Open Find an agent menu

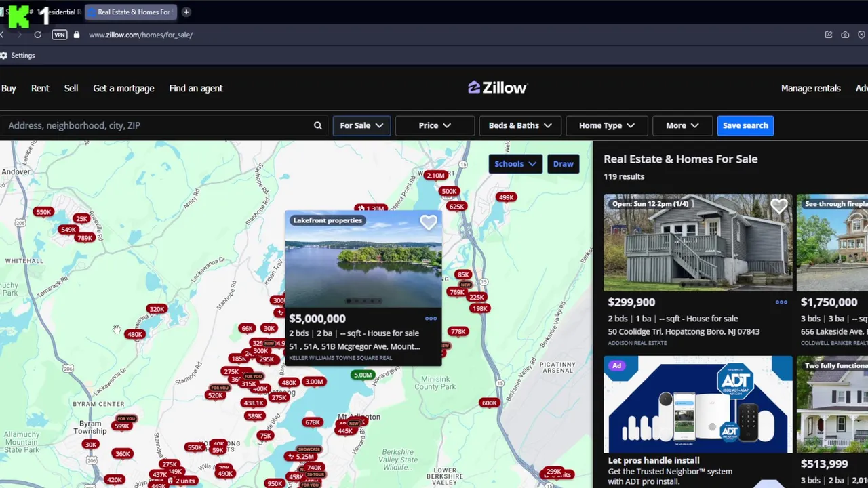click(x=196, y=88)
